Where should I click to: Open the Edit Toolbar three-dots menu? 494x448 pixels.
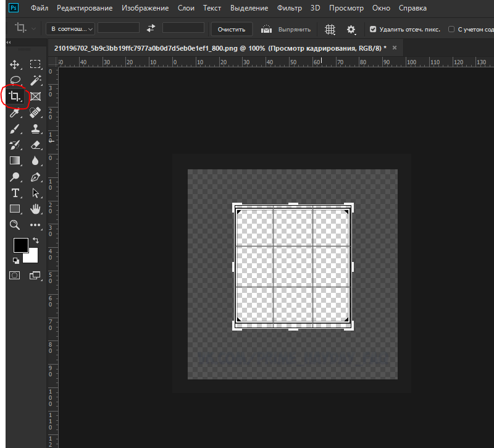[x=35, y=225]
